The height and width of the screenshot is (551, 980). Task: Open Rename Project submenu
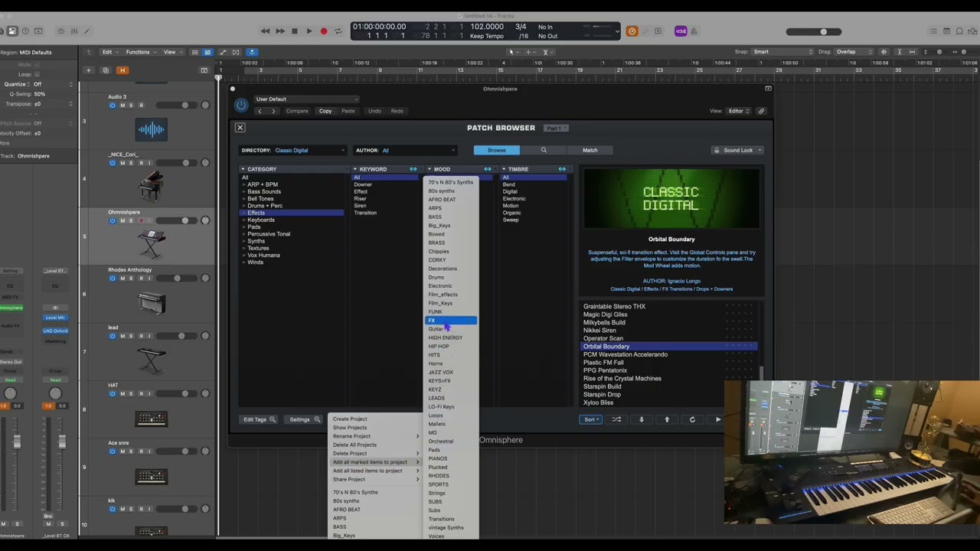tap(375, 436)
